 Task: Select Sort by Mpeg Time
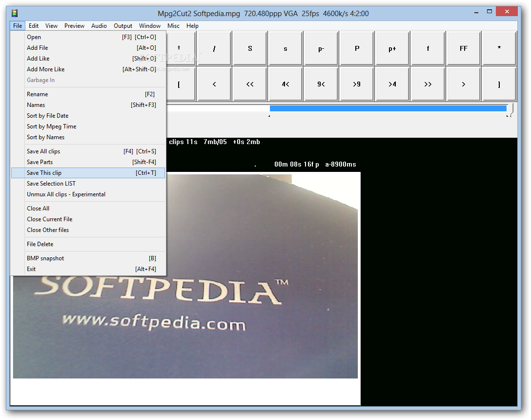click(x=88, y=126)
